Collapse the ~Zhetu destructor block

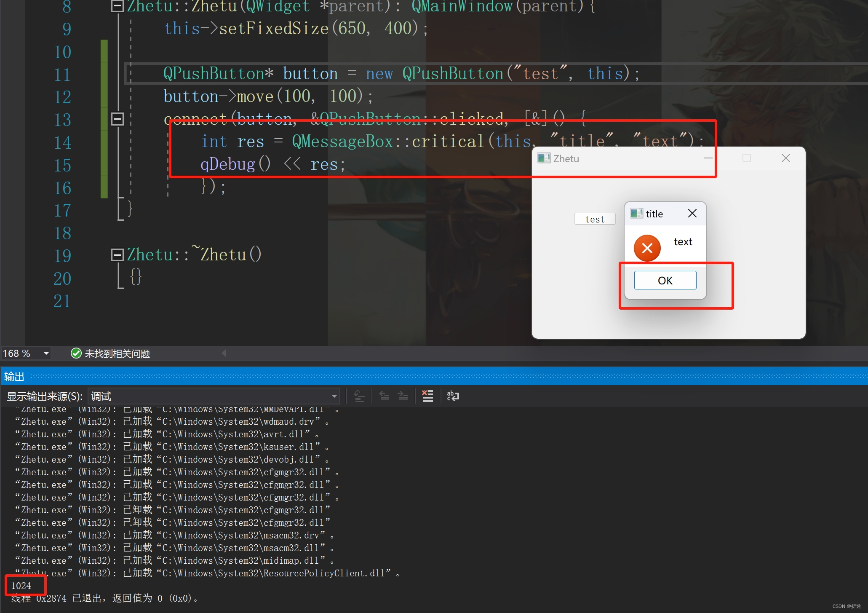117,254
